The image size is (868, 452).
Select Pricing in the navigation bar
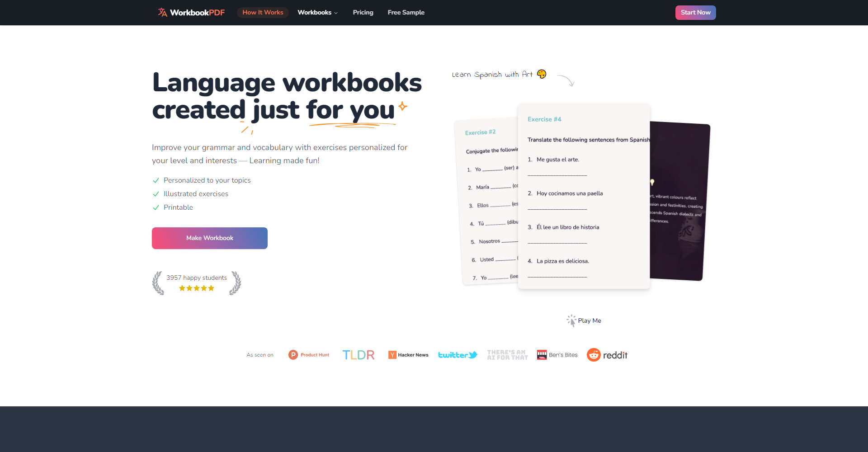tap(363, 12)
